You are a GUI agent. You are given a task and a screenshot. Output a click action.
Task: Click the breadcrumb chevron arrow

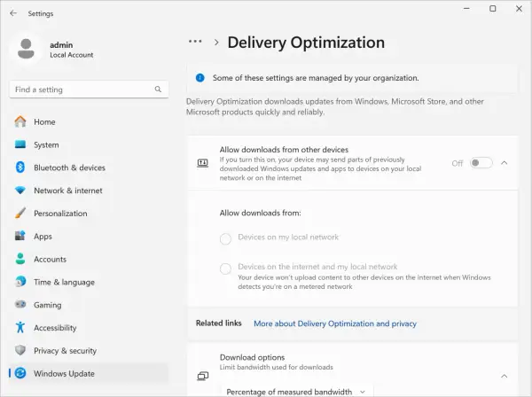216,43
